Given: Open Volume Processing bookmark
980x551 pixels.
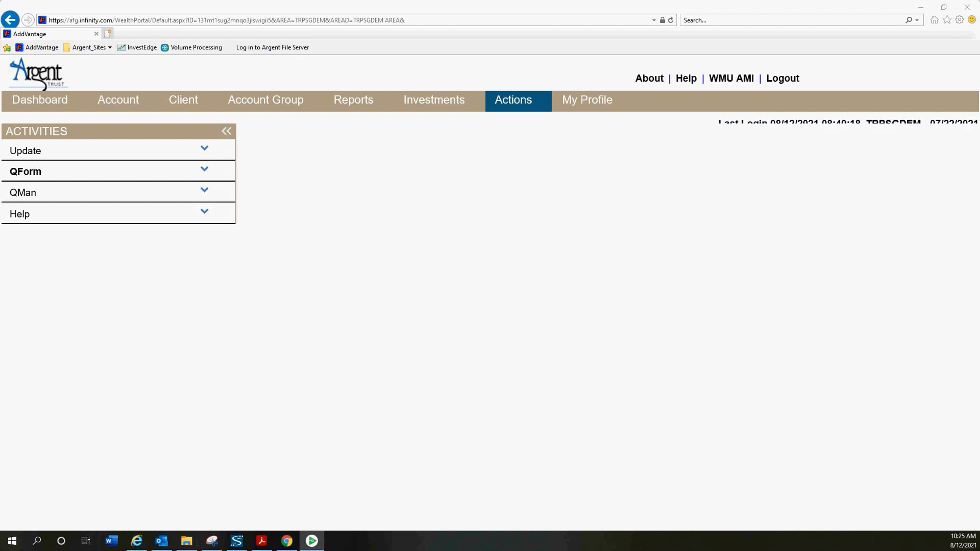Looking at the screenshot, I should (x=192, y=47).
